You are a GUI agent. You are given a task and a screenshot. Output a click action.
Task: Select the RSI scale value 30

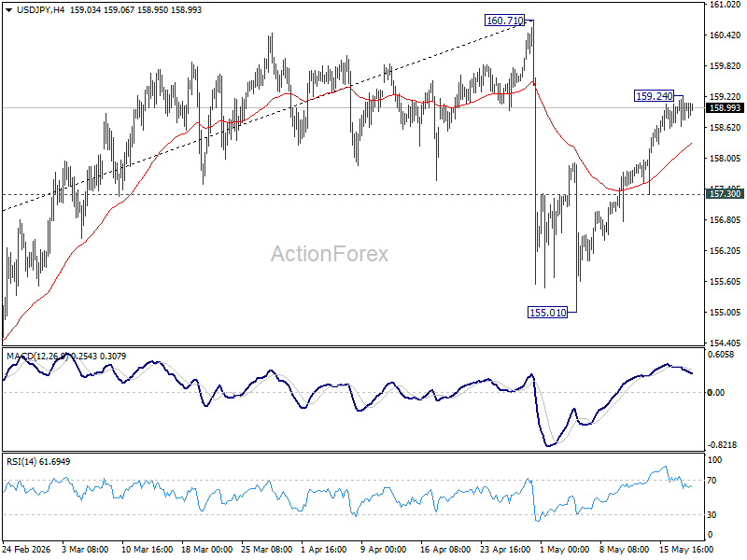point(712,515)
